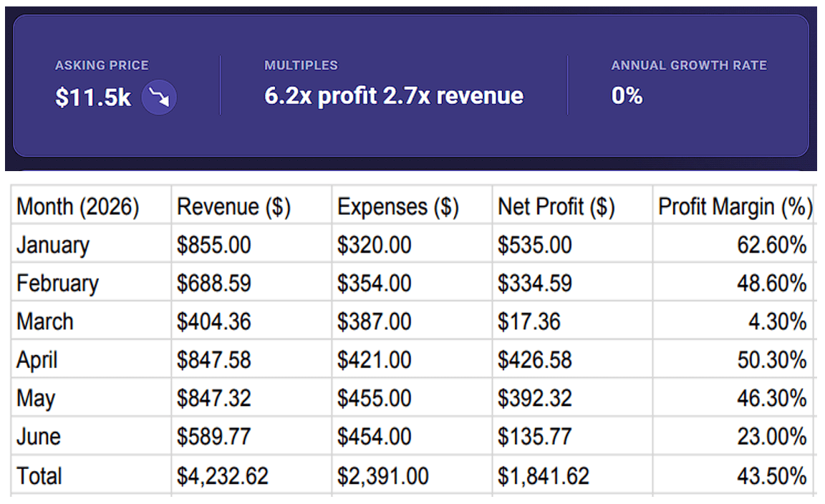The height and width of the screenshot is (504, 825).
Task: Select the 0% growth rate value
Action: pos(627,96)
